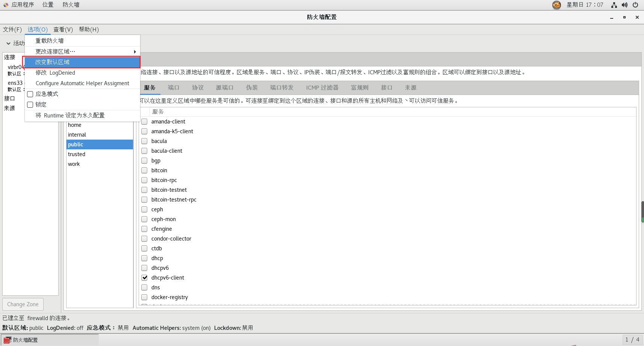
Task: Switch to the 端口 tab
Action: pos(174,87)
